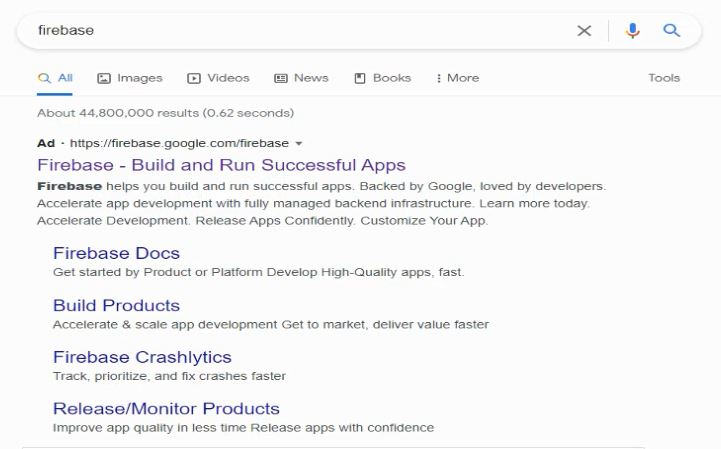Viewport: 721px width, 449px height.
Task: Click the three-dot icon beside More
Action: pos(439,78)
